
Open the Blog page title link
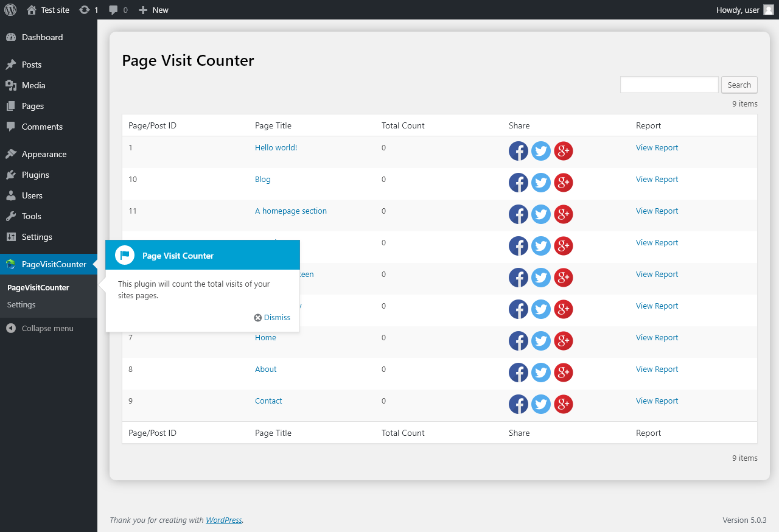click(x=263, y=179)
